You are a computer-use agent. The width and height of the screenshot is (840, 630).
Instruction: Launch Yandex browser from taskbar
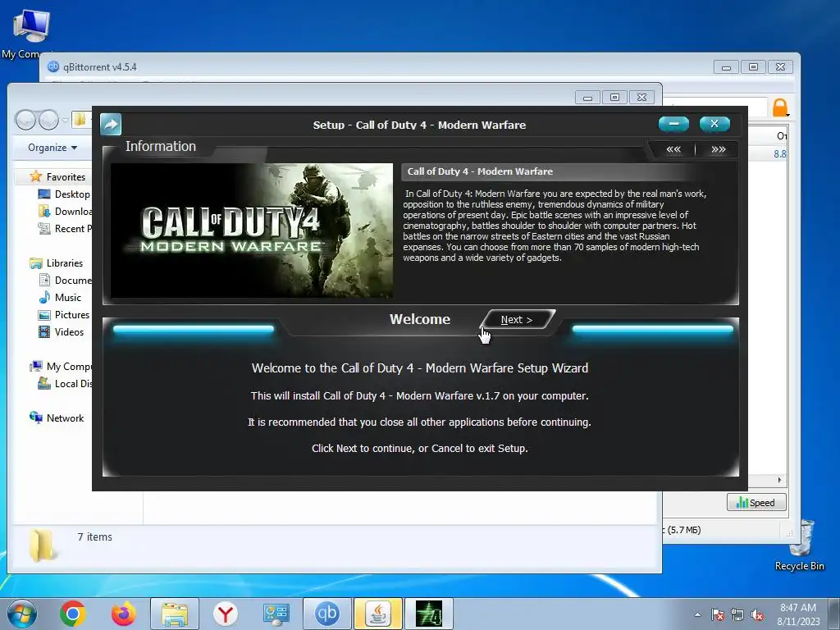click(x=225, y=614)
